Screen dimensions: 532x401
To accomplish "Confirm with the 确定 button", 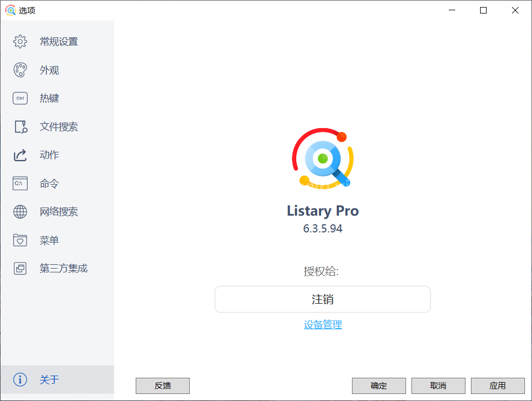I will click(x=378, y=386).
